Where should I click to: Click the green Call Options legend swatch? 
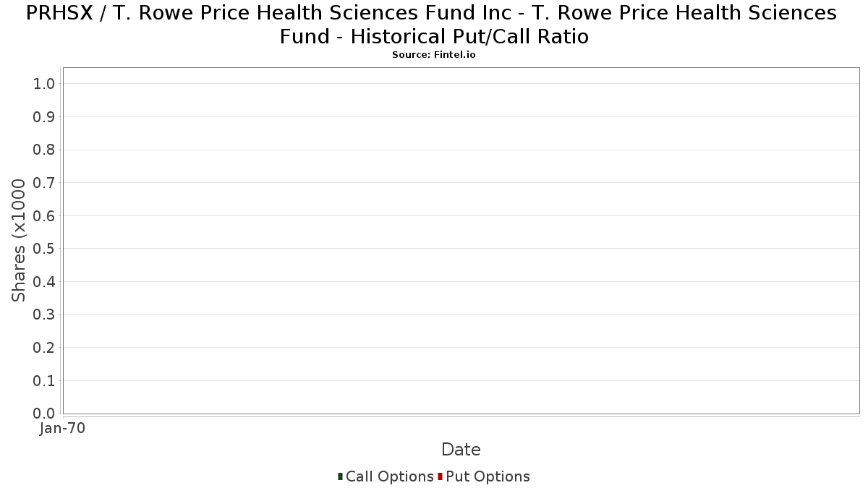340,476
